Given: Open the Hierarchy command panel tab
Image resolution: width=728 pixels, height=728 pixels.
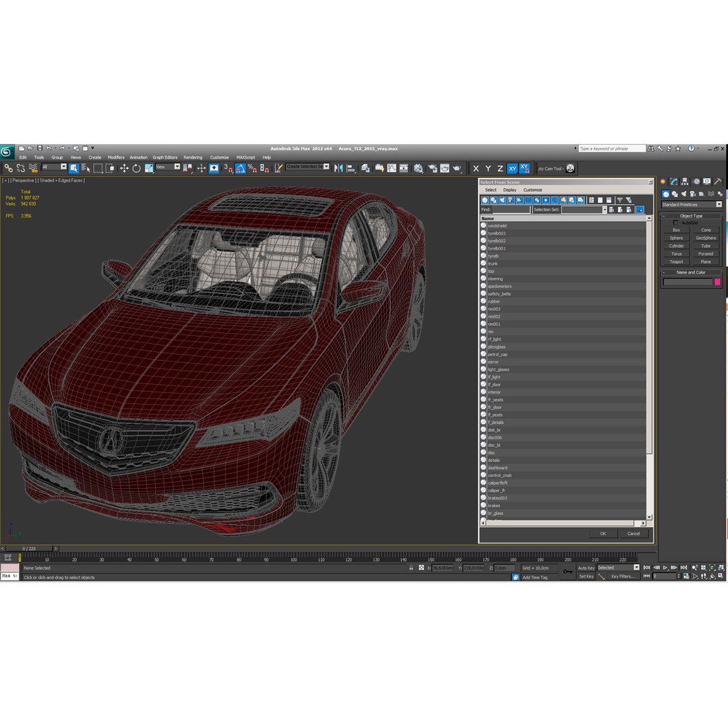Looking at the screenshot, I should pyautogui.click(x=685, y=181).
